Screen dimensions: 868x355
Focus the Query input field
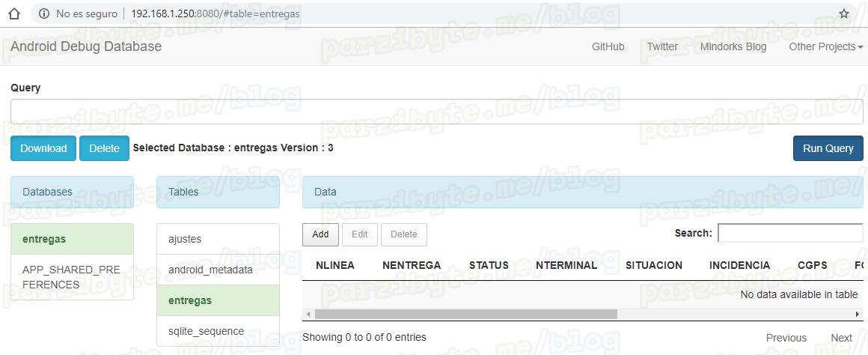(437, 112)
